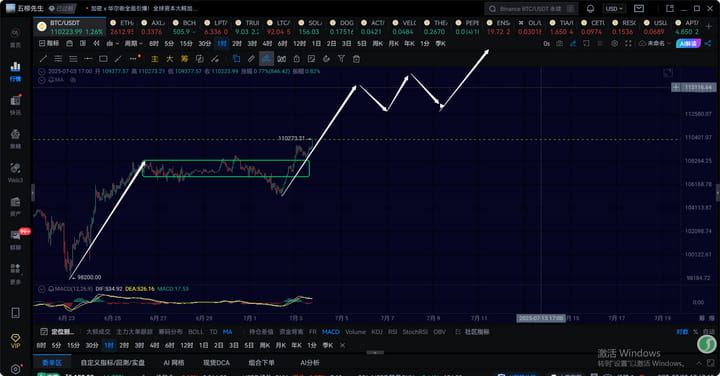The image size is (720, 376).
Task: Click the notification bell icon
Action: (x=591, y=9)
